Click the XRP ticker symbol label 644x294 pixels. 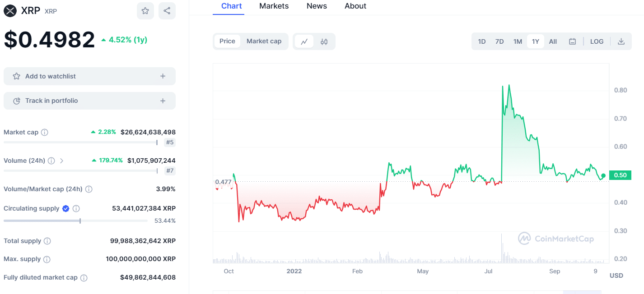[51, 11]
